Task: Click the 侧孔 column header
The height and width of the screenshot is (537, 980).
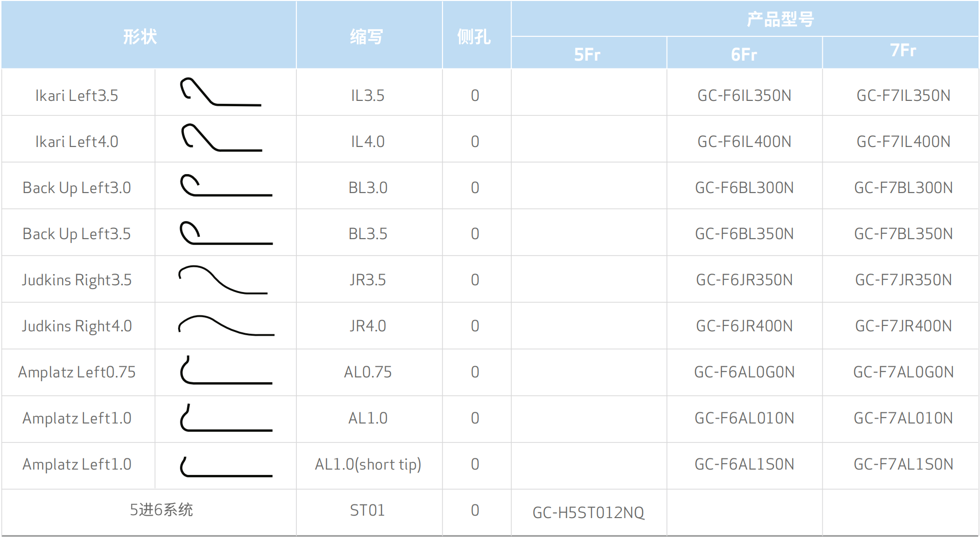Action: pyautogui.click(x=474, y=37)
